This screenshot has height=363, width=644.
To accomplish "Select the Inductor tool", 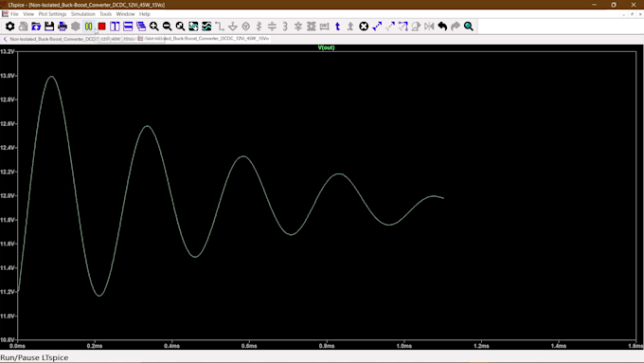I will click(x=285, y=27).
